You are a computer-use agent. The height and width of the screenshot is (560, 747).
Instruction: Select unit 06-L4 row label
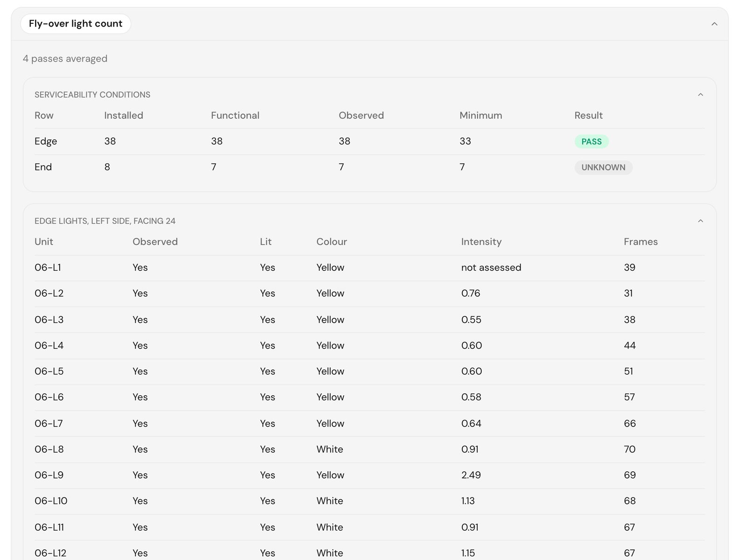coord(49,345)
